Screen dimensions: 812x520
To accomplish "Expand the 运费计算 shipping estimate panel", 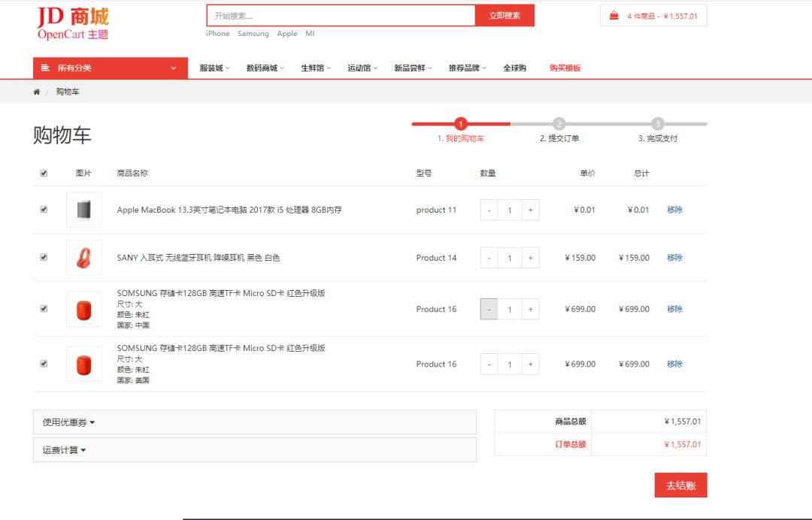I will pos(255,450).
